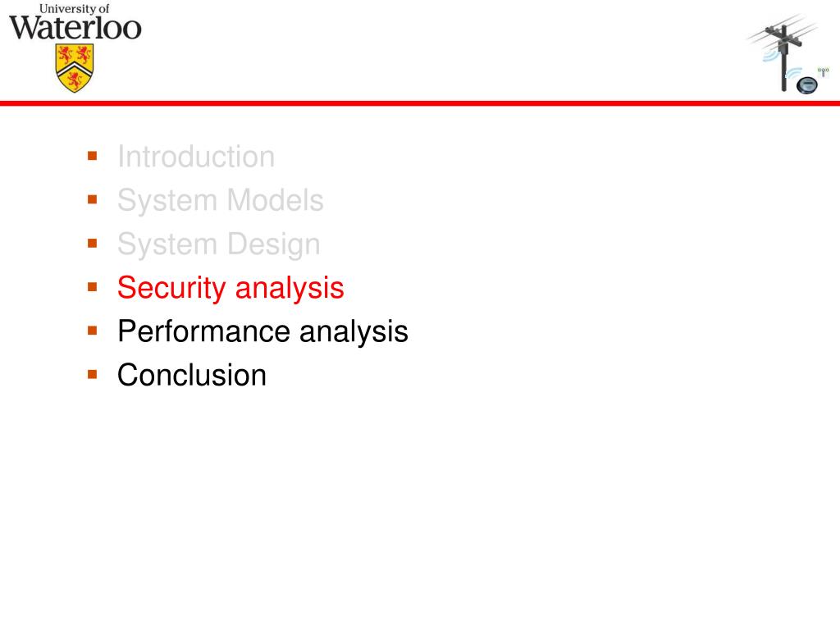This screenshot has height=630, width=840.
Task: Click the orange bullet beside Performance analysis
Action: 92,331
